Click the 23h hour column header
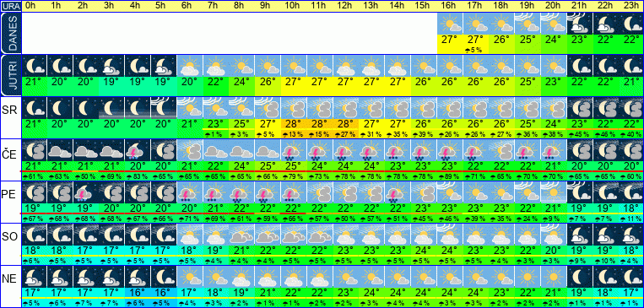644x308 pixels. [631, 6]
